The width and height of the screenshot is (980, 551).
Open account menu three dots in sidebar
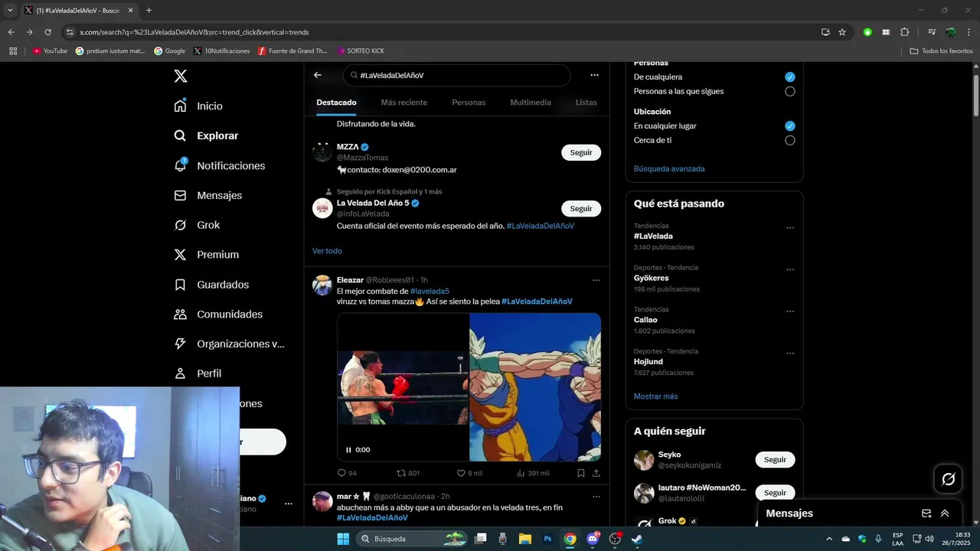tap(289, 504)
